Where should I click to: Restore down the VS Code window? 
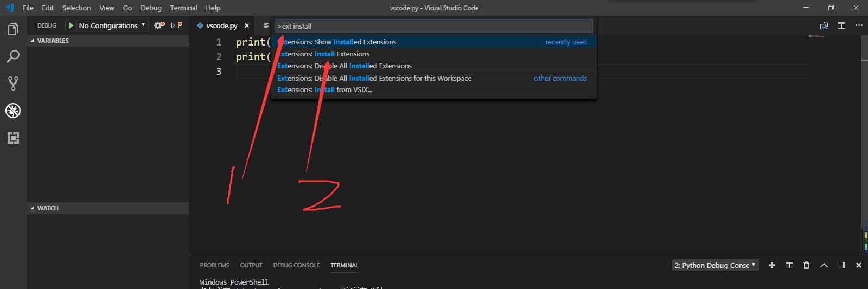831,8
